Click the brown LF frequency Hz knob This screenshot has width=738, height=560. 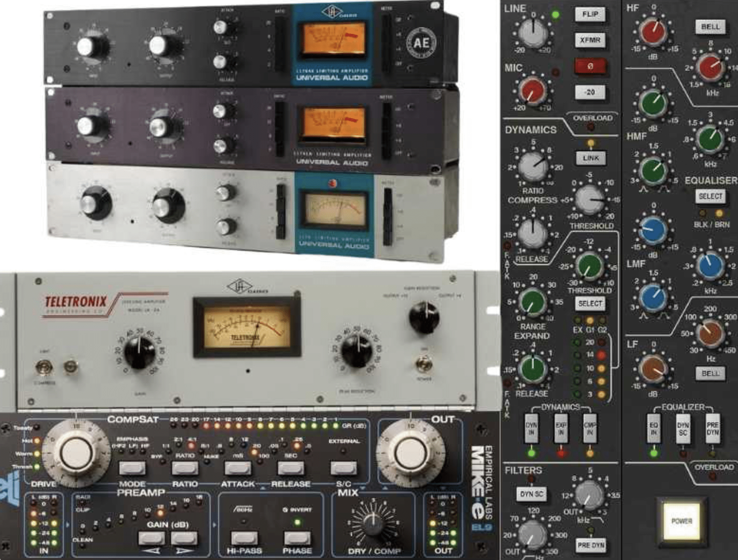710,333
